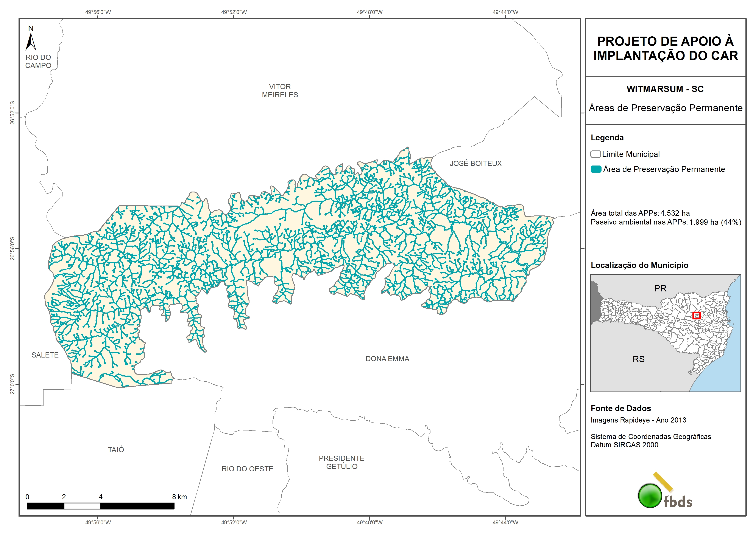Click the Limite Municipal legend symbol
This screenshot has height=534, width=756.
point(595,154)
